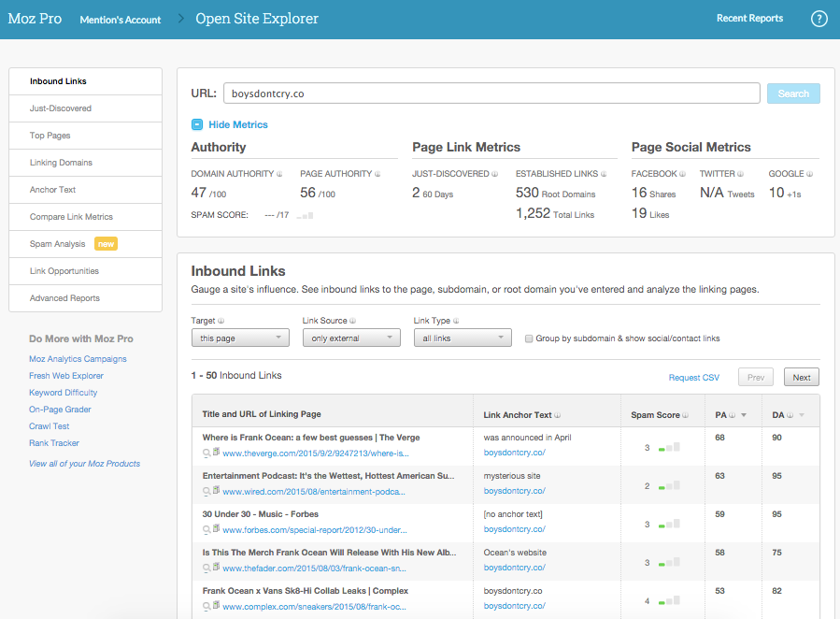The image size is (840, 619).
Task: Open the www.wired.com linking page URL
Action: coord(314,492)
